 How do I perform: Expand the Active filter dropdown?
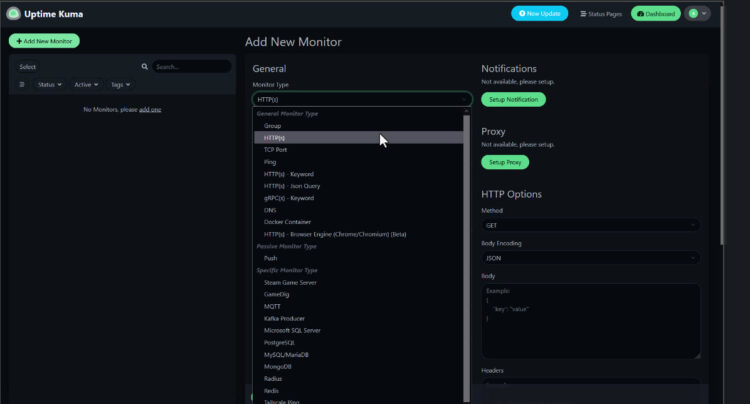click(x=86, y=85)
